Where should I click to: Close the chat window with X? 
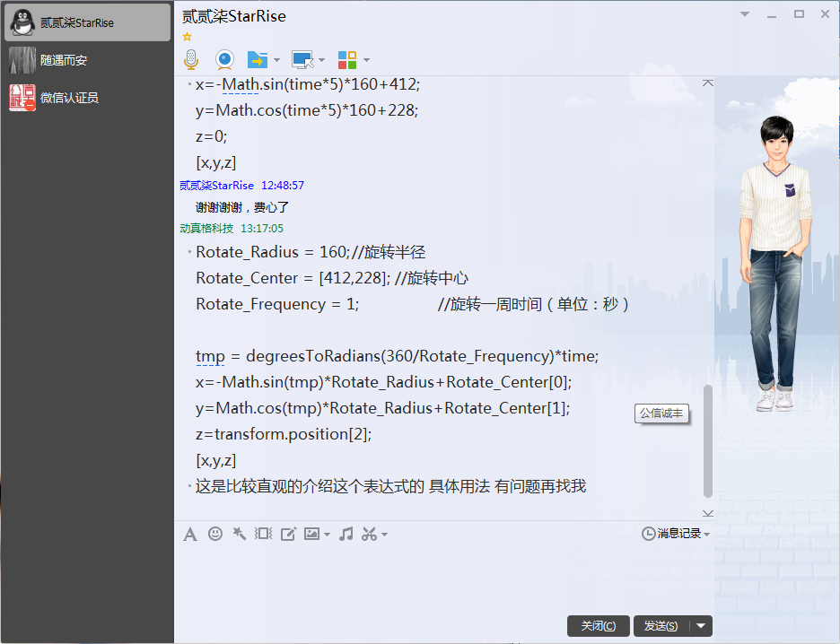pyautogui.click(x=825, y=14)
